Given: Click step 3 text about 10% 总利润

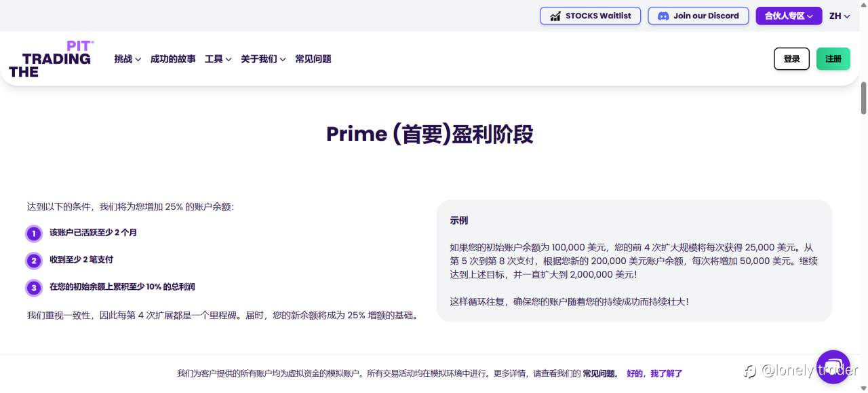Looking at the screenshot, I should 122,286.
